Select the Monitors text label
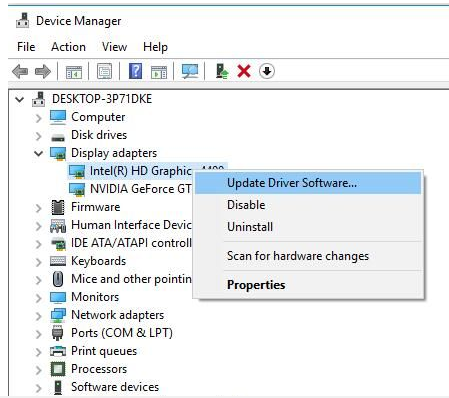The height and width of the screenshot is (398, 449). tap(95, 297)
